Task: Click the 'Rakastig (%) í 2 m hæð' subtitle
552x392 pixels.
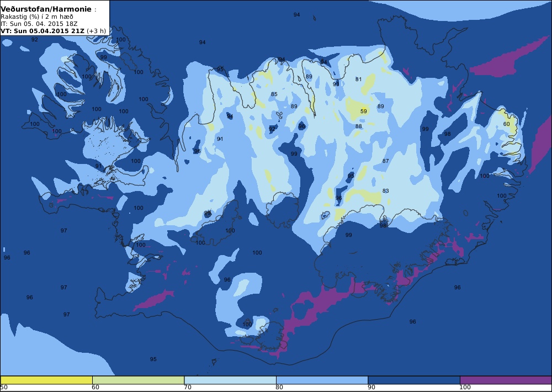Action: pyautogui.click(x=37, y=17)
